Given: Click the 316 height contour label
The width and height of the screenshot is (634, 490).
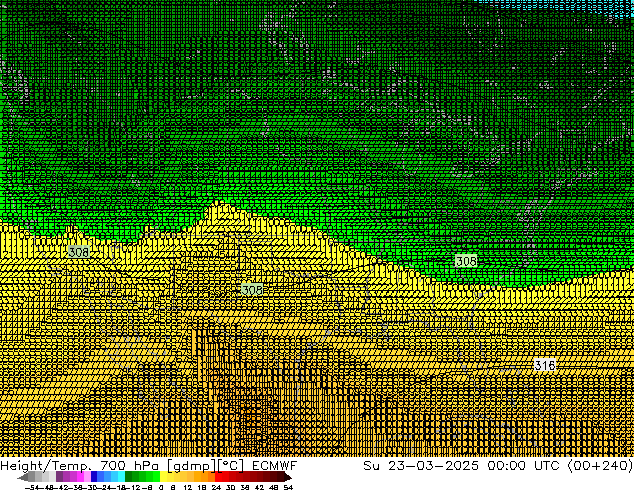Looking at the screenshot, I should pos(545,365).
